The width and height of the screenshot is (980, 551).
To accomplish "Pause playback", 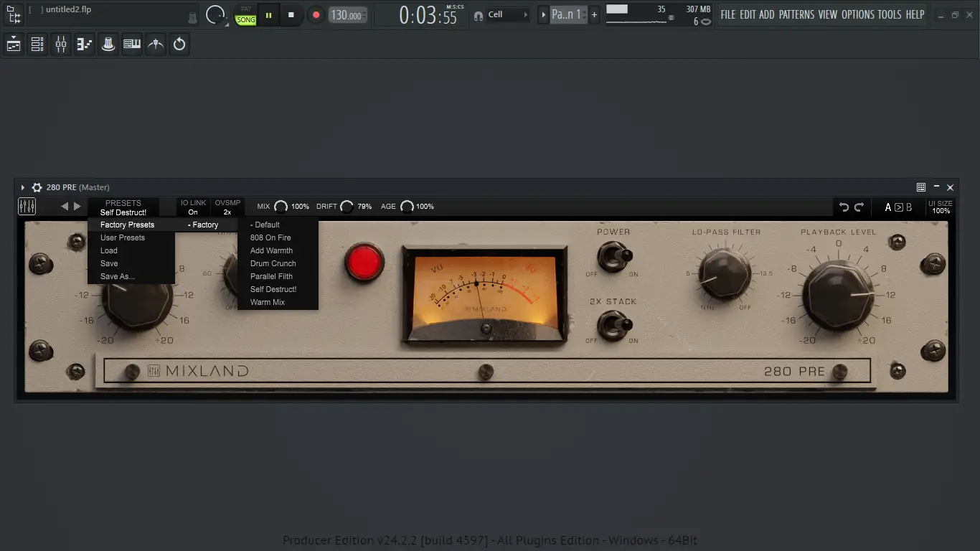I will pos(269,14).
